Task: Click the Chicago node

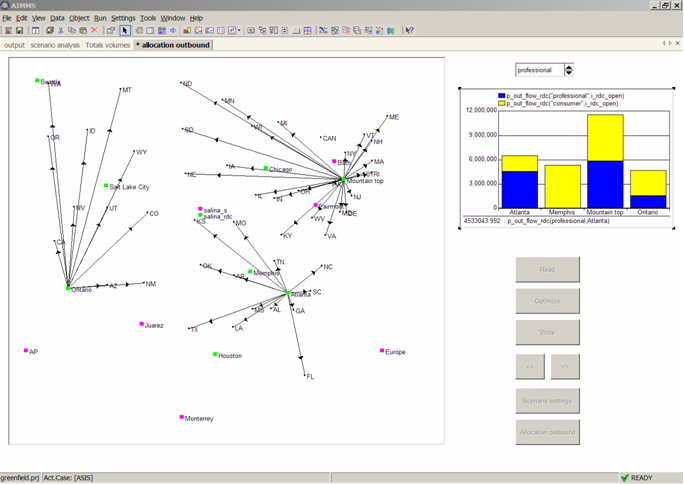Action: (266, 168)
